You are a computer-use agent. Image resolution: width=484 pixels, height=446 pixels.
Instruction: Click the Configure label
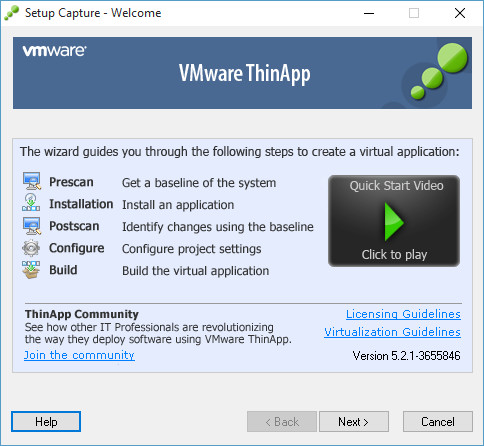tap(77, 248)
